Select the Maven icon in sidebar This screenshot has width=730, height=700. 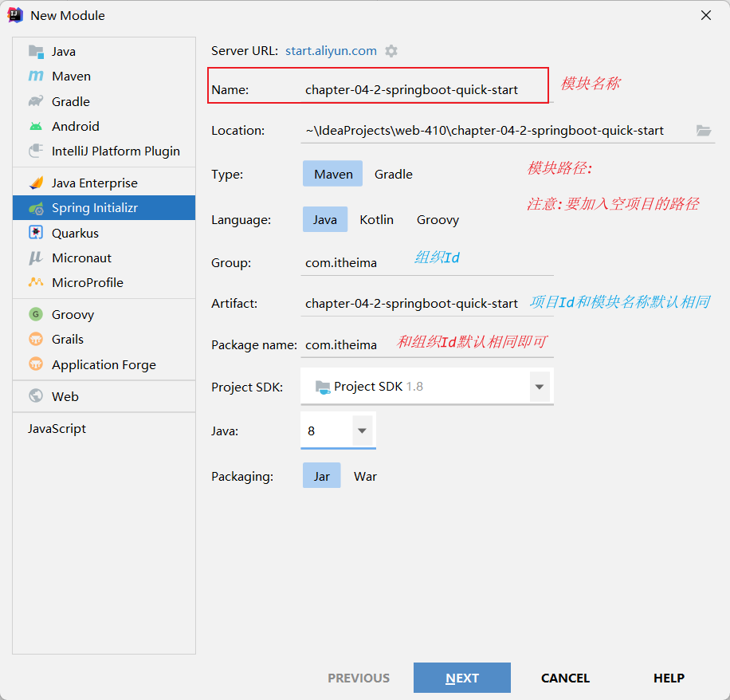(36, 77)
